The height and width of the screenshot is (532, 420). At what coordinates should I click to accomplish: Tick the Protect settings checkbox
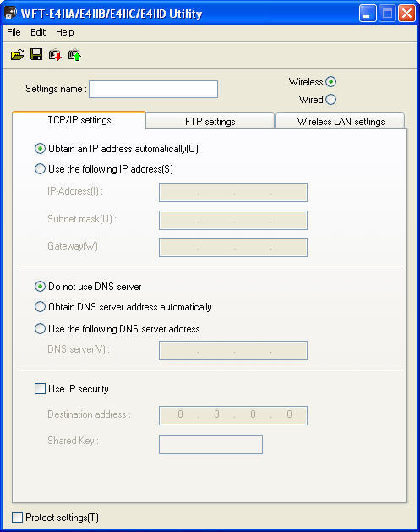click(x=17, y=518)
